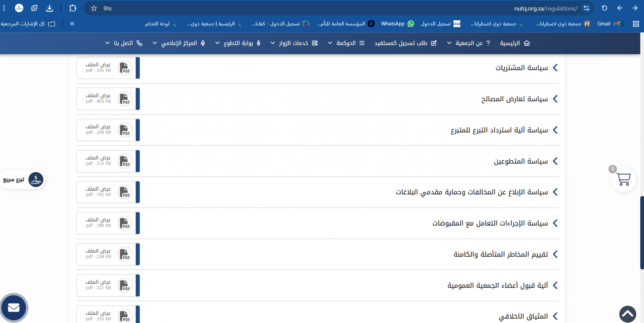Open browser downloads icon

click(50, 8)
